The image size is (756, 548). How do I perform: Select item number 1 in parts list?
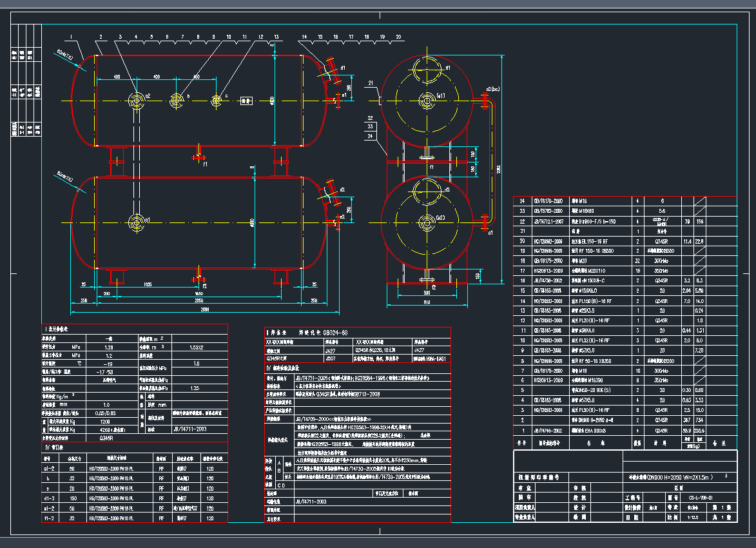click(x=522, y=430)
